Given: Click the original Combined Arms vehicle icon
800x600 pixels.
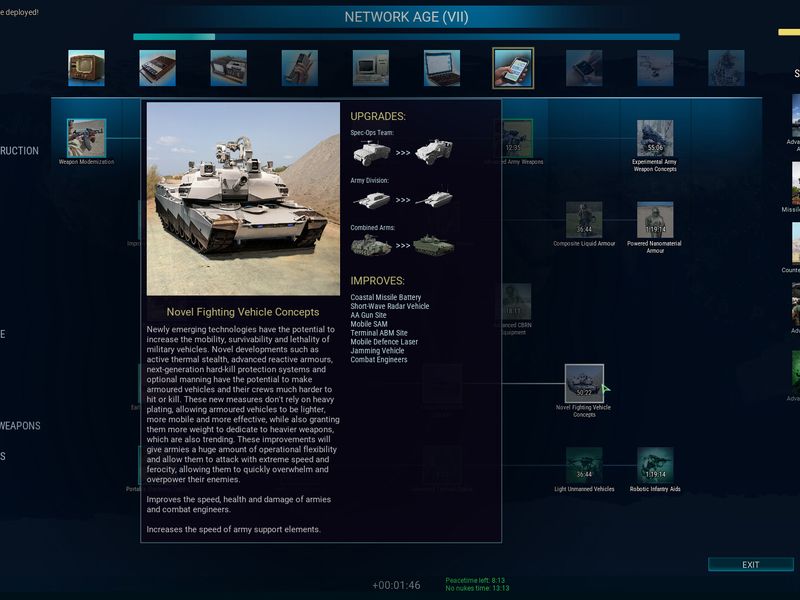Looking at the screenshot, I should (371, 245).
